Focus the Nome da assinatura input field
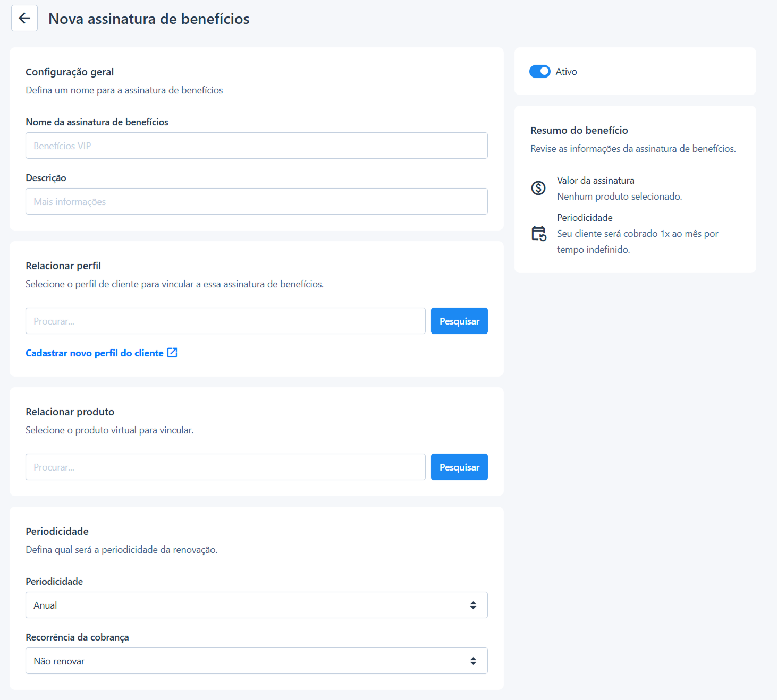Image resolution: width=777 pixels, height=700 pixels. pos(257,146)
